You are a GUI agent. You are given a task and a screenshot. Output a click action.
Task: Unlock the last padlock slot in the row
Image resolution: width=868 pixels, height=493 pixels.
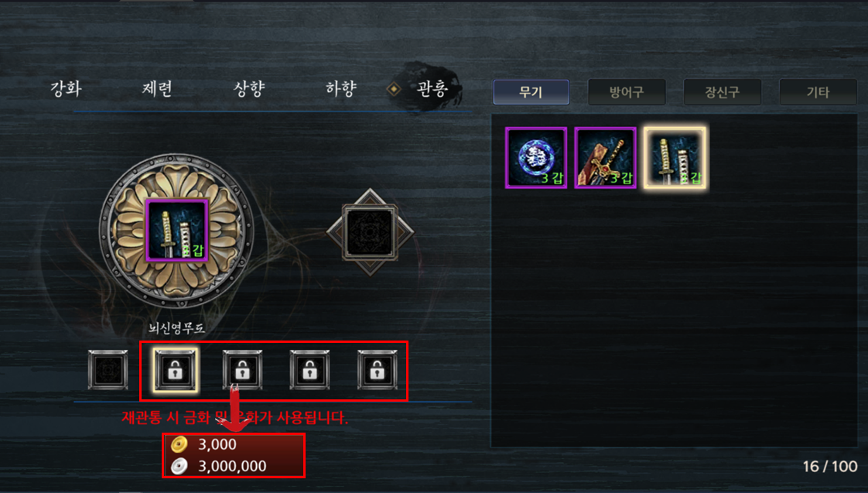click(377, 369)
